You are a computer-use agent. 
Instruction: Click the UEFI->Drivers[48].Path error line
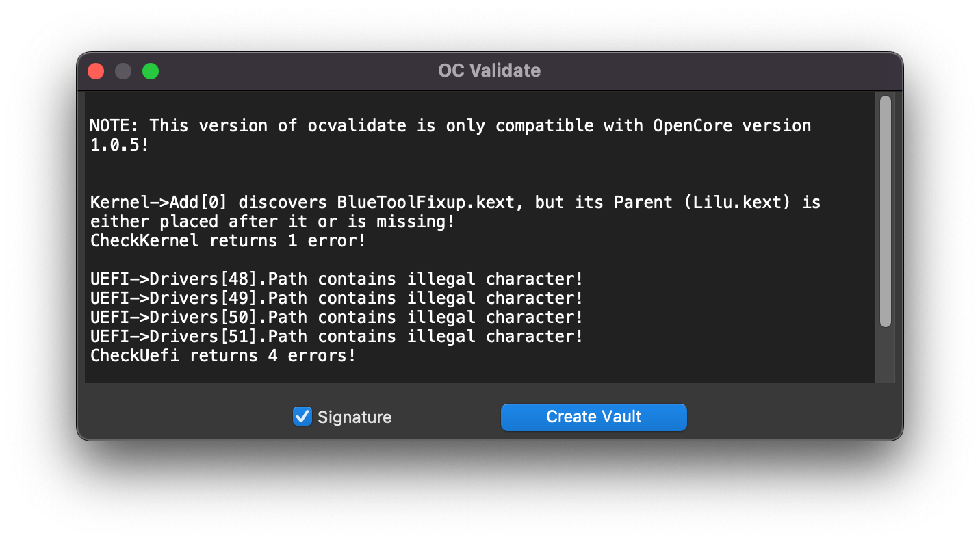click(x=336, y=279)
